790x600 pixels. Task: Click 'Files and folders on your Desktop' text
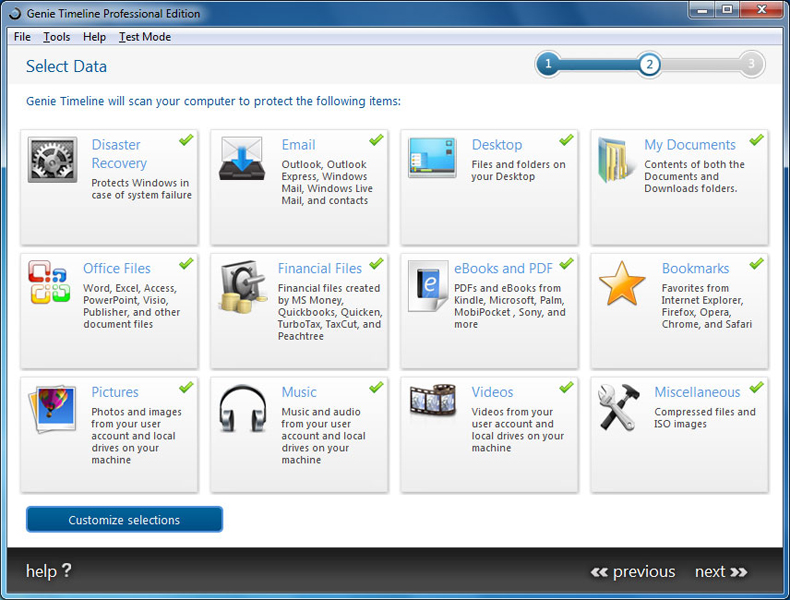(x=518, y=170)
